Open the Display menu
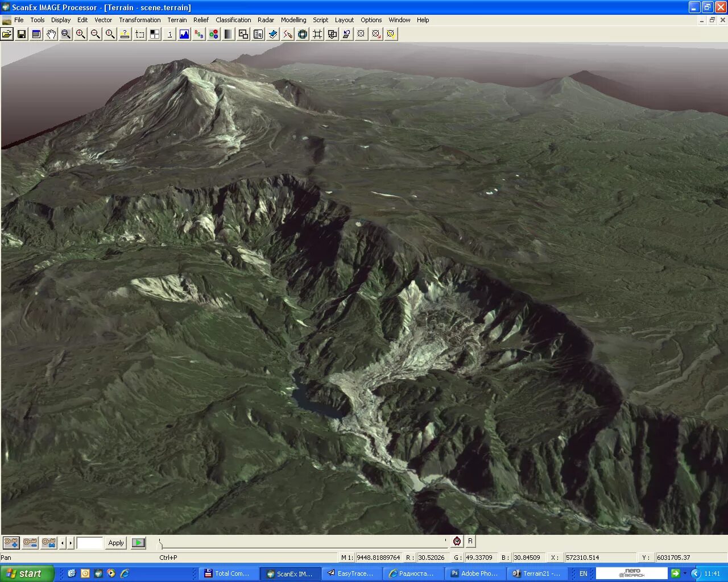Screen dimensions: 728x582 [x=61, y=20]
